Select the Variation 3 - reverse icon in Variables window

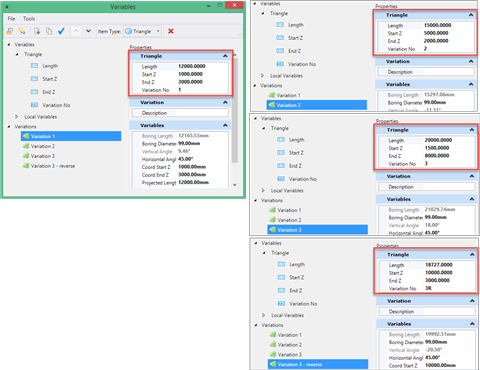(x=26, y=166)
